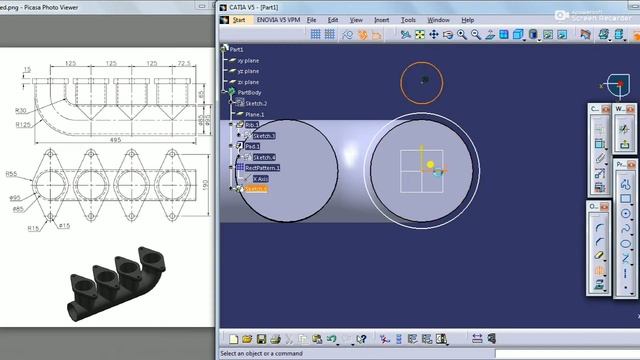640x360 pixels.
Task: Toggle Construction/Standard Element icon
Action: 347,35
